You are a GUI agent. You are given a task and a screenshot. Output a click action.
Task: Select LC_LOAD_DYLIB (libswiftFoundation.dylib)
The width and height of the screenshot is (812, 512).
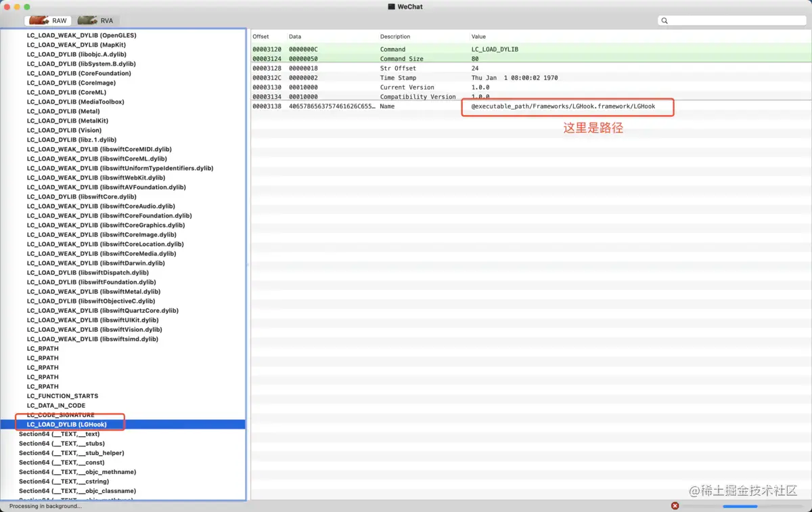click(91, 282)
